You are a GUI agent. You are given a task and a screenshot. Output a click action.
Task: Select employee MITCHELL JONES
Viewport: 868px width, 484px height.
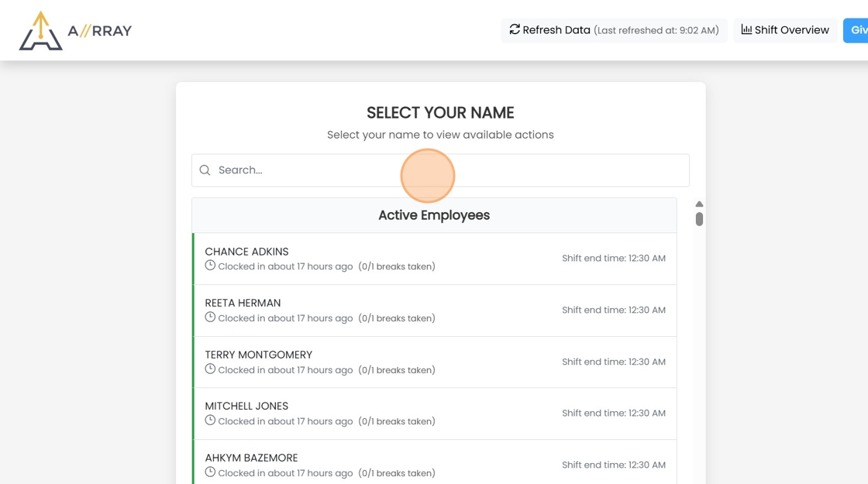(x=435, y=414)
